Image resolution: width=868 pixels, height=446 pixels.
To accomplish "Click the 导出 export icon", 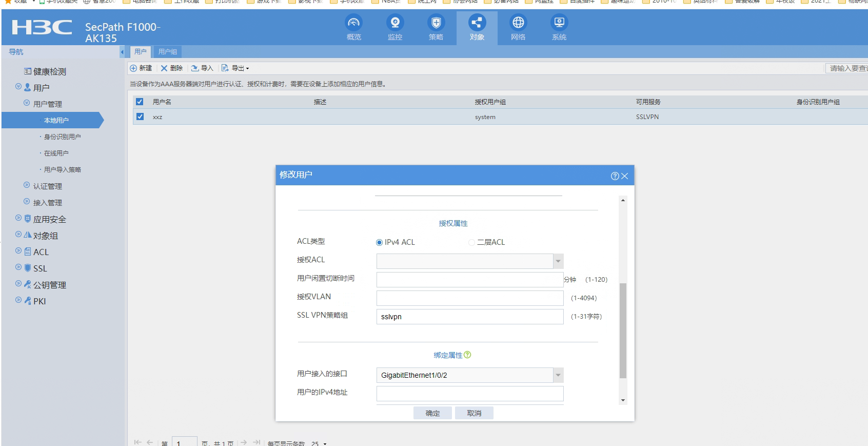I will (x=225, y=68).
